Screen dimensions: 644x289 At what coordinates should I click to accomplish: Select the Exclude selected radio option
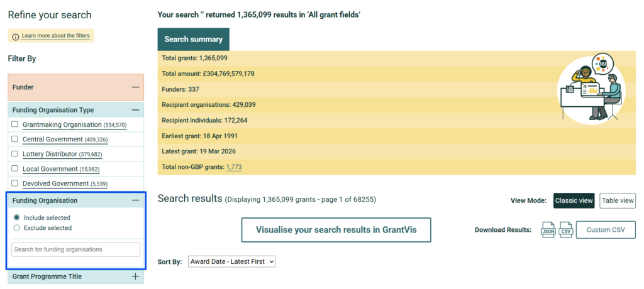click(x=17, y=228)
